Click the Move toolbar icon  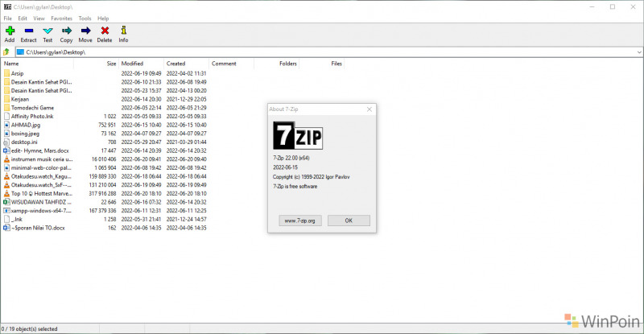point(85,31)
